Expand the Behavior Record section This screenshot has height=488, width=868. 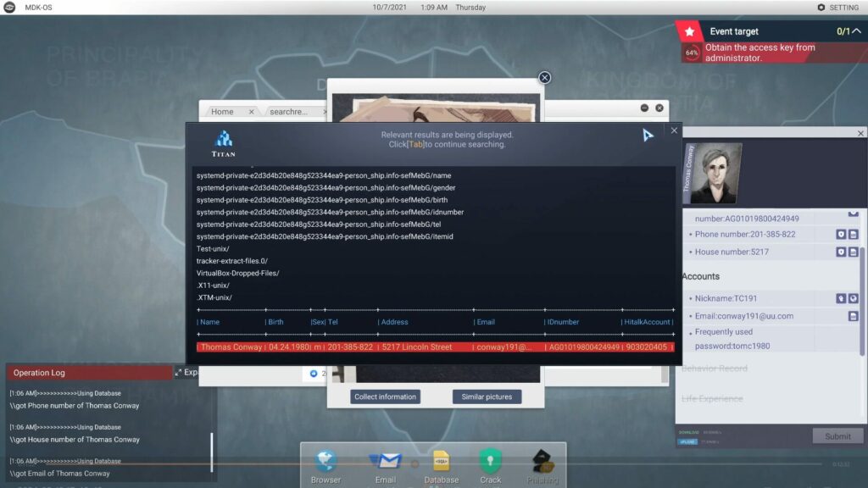tap(714, 369)
